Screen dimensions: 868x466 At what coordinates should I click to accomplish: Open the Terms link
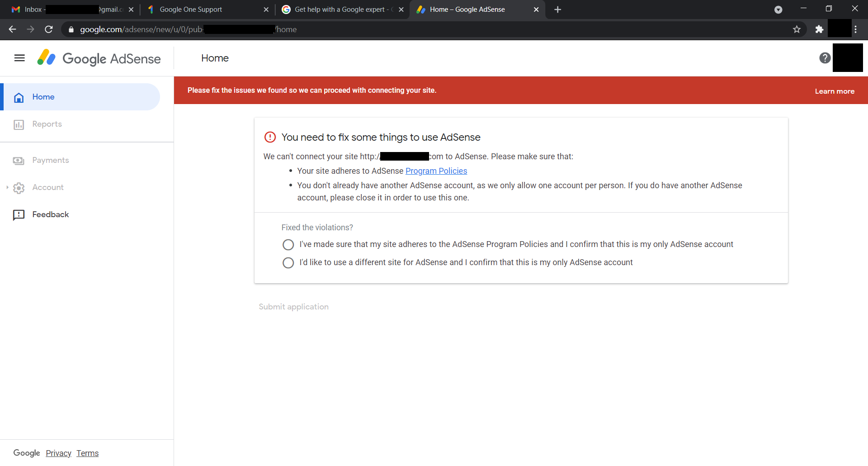tap(87, 453)
